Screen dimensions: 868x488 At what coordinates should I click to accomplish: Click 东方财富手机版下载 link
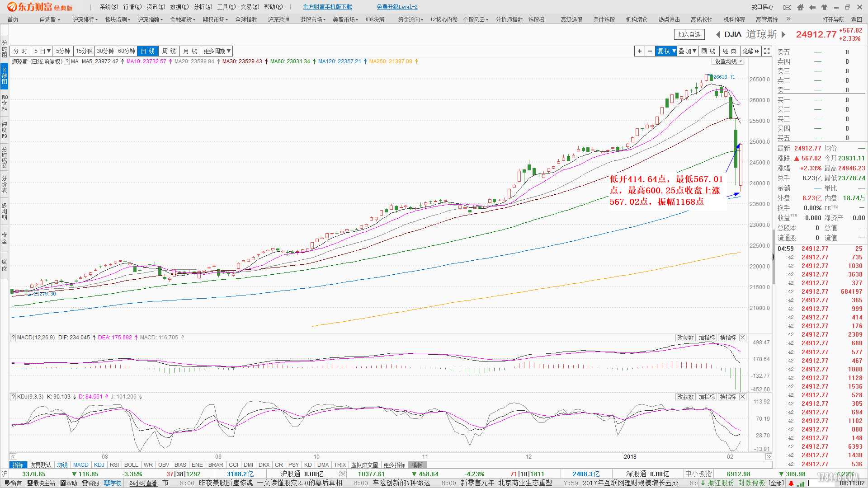click(x=327, y=7)
